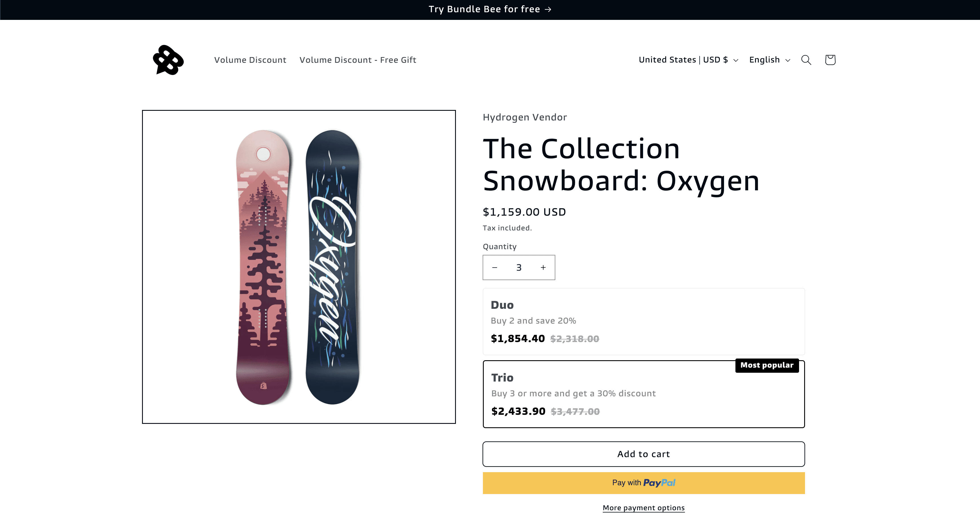Open the cart icon
The height and width of the screenshot is (525, 980).
tap(830, 60)
